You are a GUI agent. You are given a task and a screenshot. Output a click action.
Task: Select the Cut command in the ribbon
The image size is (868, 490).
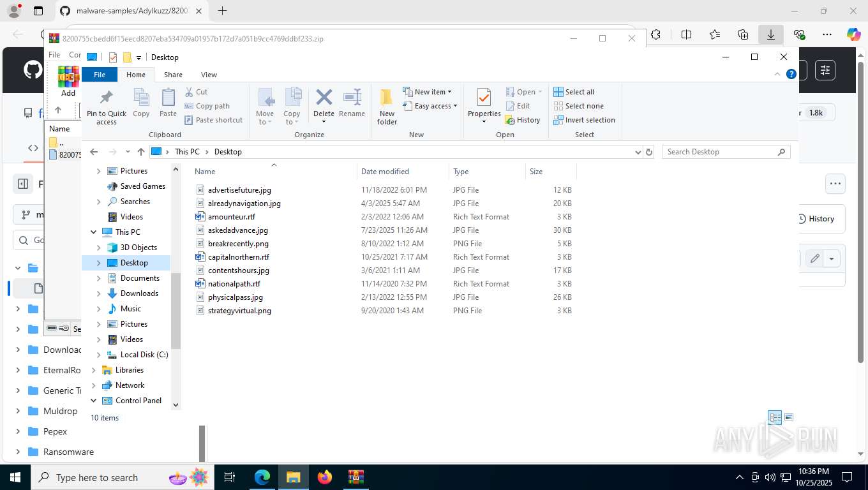(196, 92)
